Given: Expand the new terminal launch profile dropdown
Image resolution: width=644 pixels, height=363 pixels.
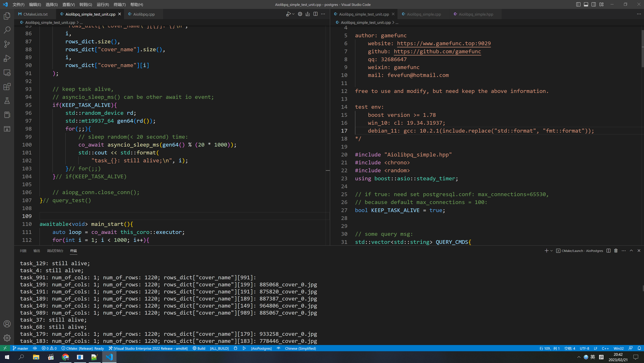Looking at the screenshot, I should click(x=552, y=251).
